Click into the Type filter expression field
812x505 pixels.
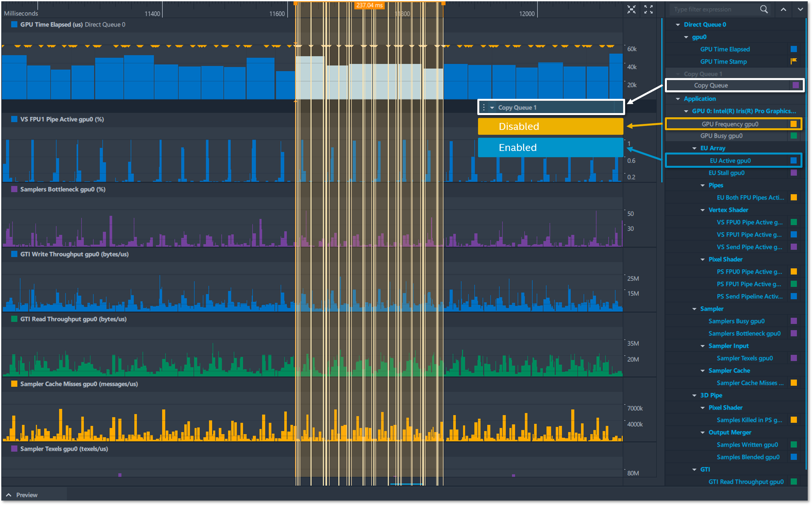(x=711, y=9)
